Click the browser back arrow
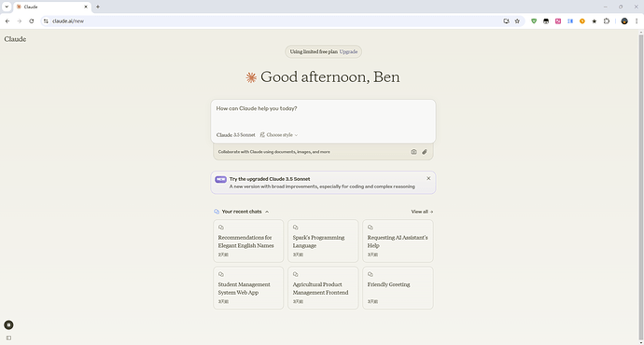The image size is (644, 345). point(7,21)
